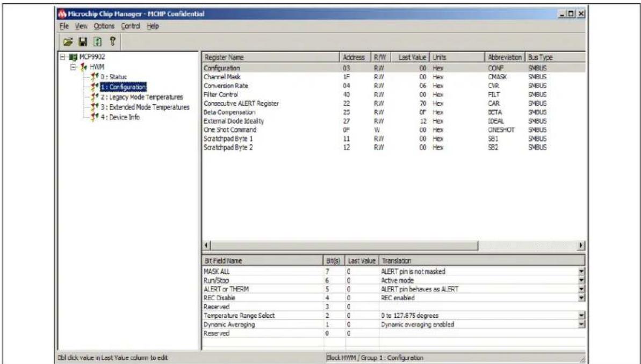Open the Temperature Range Select dropdown
The width and height of the screenshot is (641, 364).
[582, 315]
